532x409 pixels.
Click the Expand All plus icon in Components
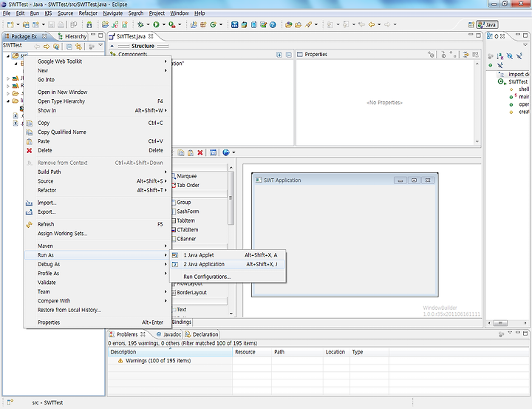pyautogui.click(x=279, y=55)
